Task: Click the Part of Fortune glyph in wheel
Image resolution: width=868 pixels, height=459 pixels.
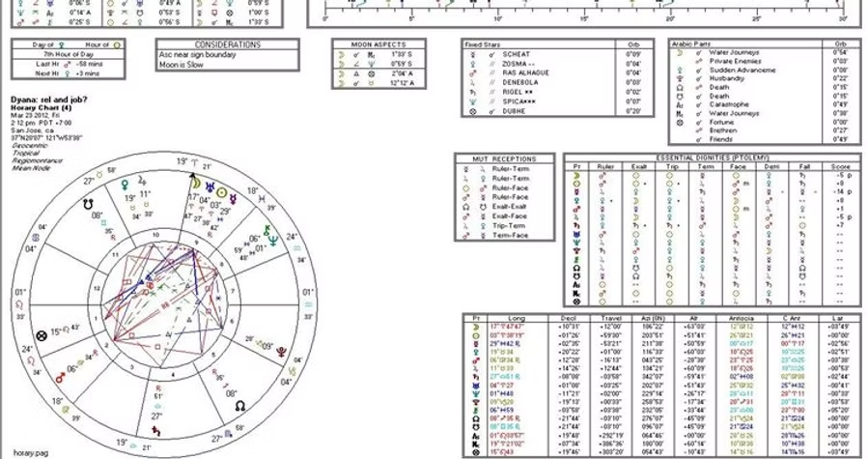Action: (41, 335)
